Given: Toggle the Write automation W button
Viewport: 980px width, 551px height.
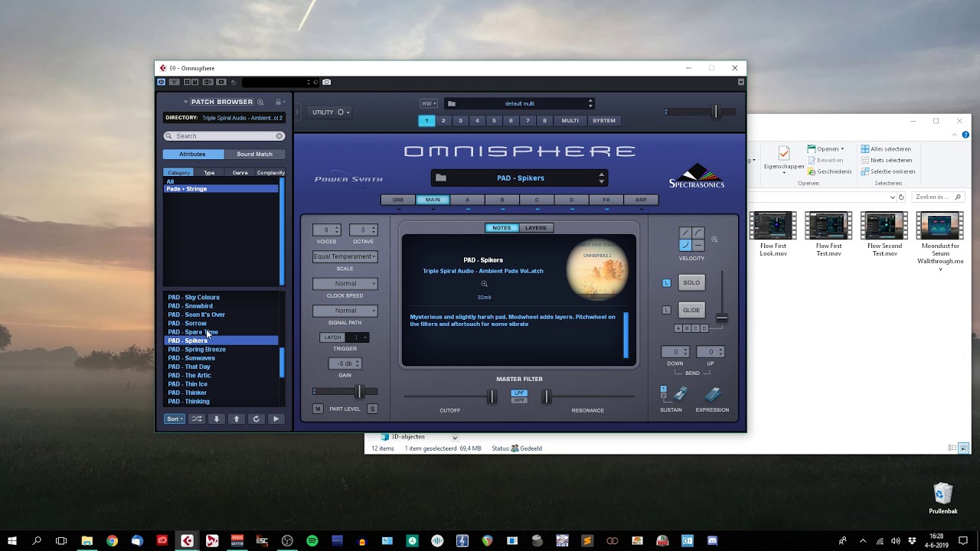Looking at the screenshot, I should coord(194,82).
